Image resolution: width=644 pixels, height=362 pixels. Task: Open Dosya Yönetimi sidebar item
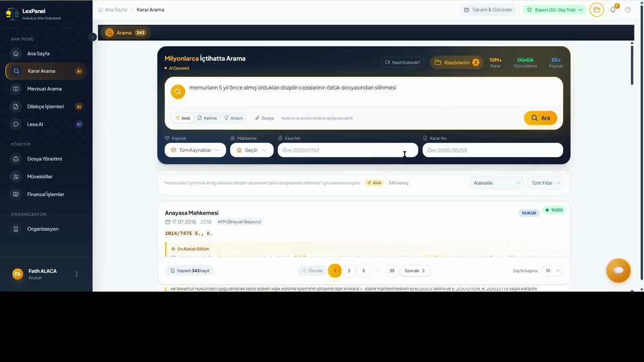46,159
